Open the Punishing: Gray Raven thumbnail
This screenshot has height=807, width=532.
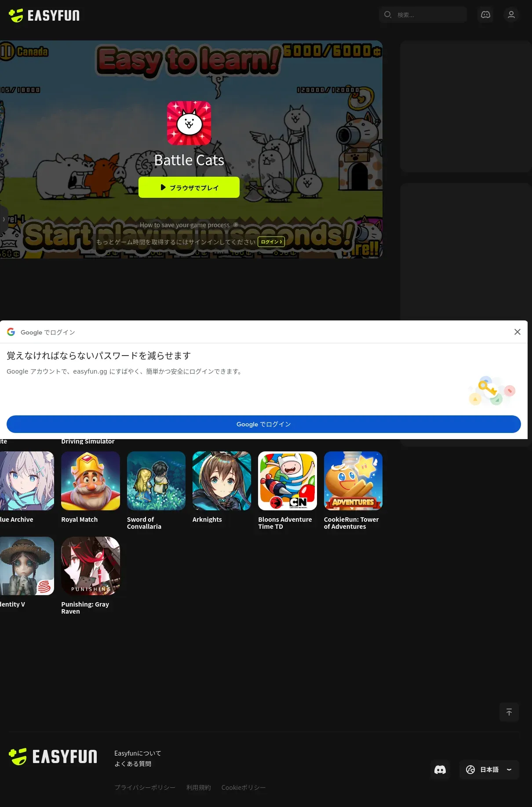(x=91, y=566)
